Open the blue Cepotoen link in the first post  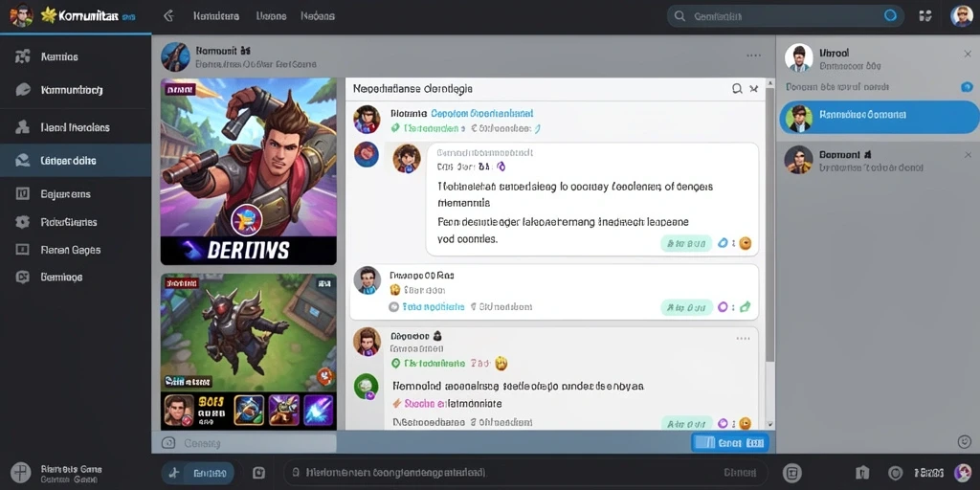(482, 114)
